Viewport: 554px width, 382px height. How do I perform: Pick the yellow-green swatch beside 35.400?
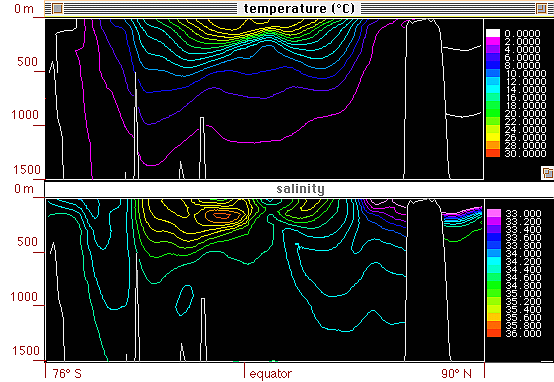tap(494, 310)
